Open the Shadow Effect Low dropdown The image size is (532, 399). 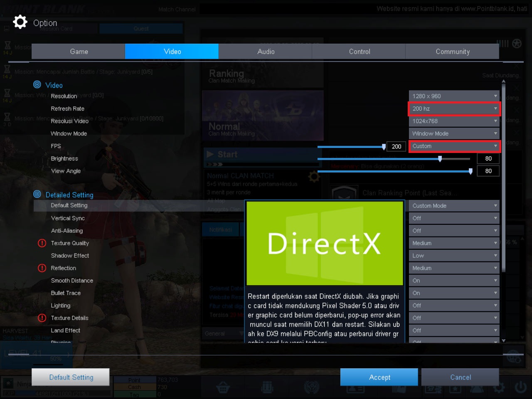[x=454, y=256]
